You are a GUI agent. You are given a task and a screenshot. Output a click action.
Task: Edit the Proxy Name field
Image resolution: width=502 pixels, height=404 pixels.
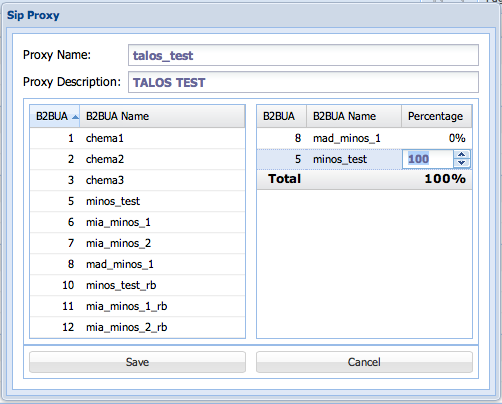[x=303, y=55]
